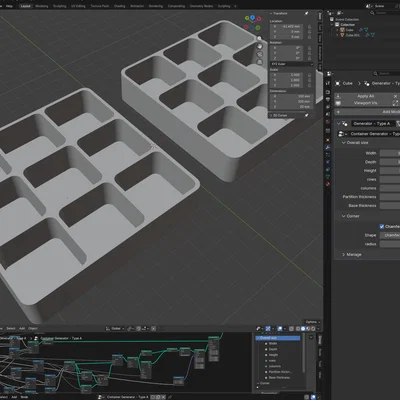Click the expand icon next to Viewport Vis
The image size is (400, 400).
[x=395, y=103]
